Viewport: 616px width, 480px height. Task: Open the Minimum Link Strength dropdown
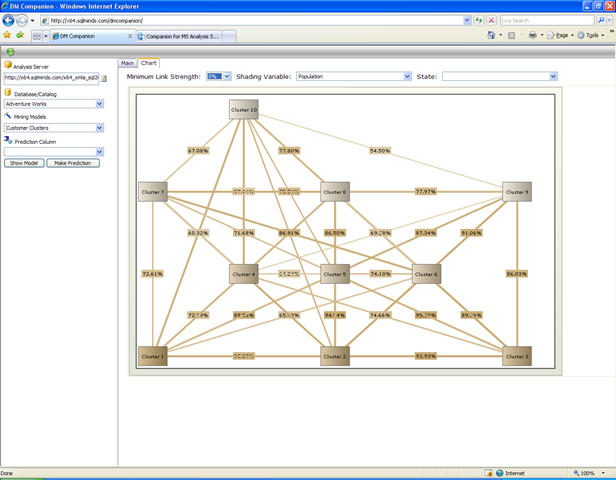click(x=227, y=77)
